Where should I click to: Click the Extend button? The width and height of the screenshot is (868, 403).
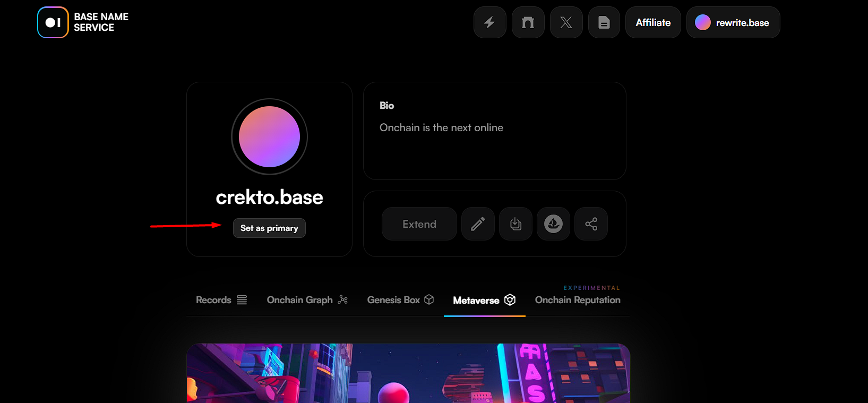(x=419, y=224)
